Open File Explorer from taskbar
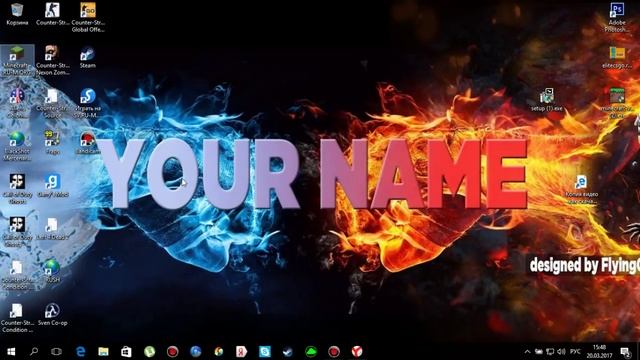Screen dimensions: 640x360 [103, 351]
